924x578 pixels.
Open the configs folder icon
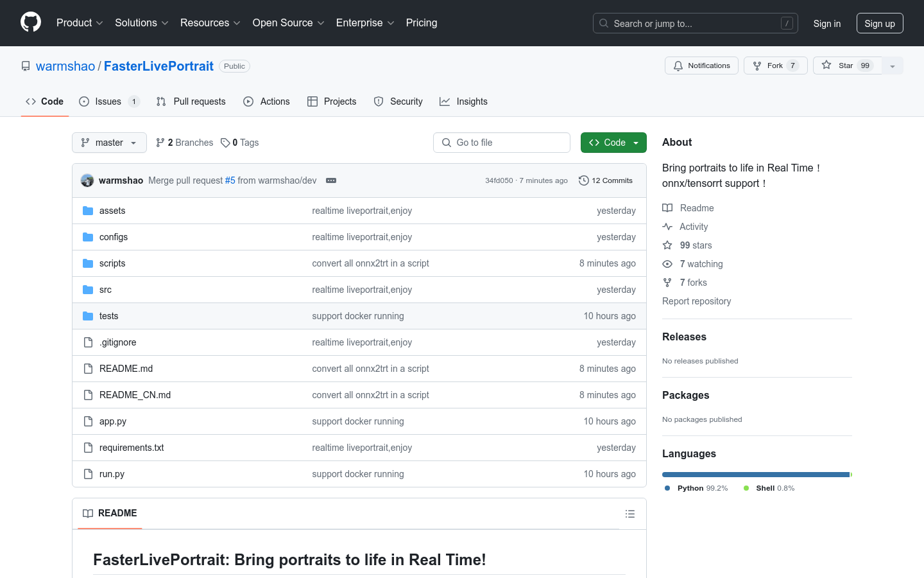[88, 237]
